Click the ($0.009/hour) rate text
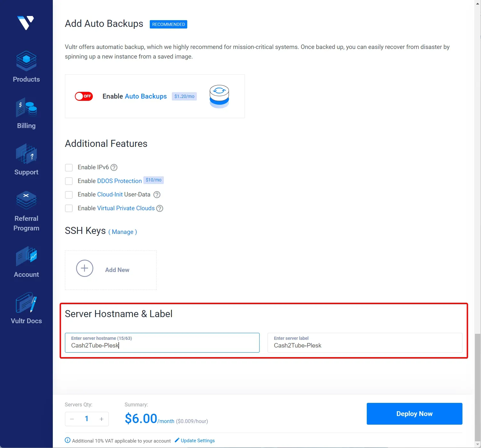 pyautogui.click(x=192, y=421)
